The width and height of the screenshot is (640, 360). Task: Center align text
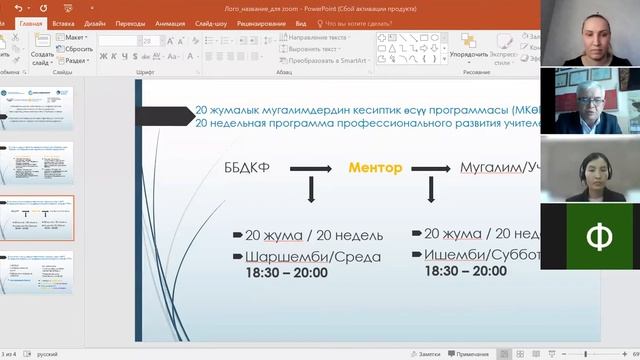(220, 56)
